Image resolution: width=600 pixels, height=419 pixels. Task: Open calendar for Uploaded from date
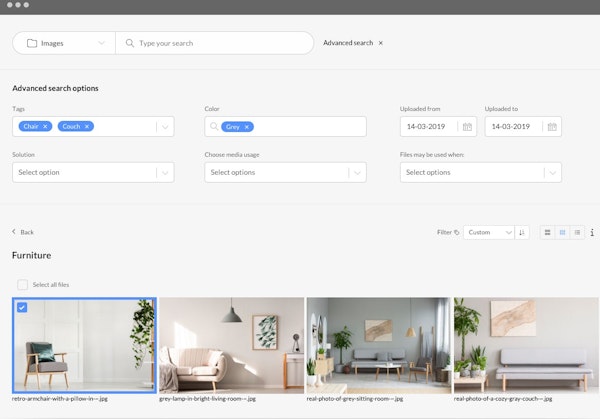tap(467, 127)
